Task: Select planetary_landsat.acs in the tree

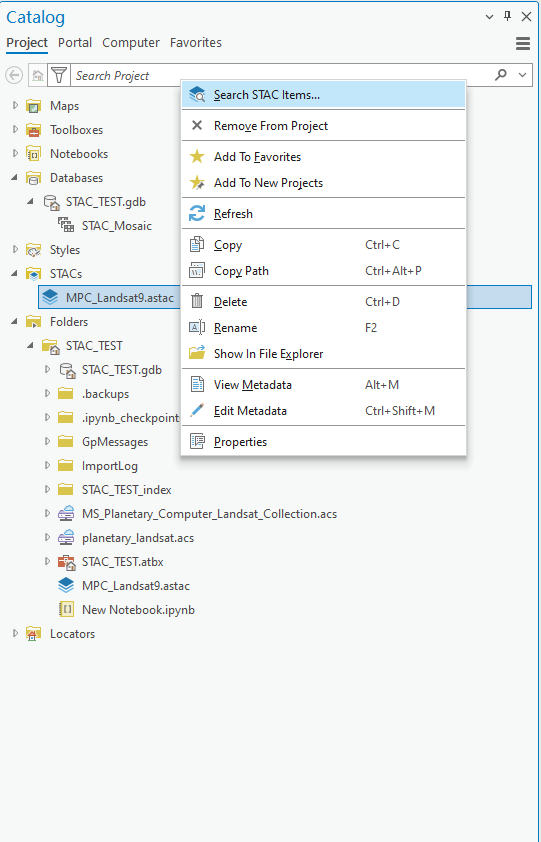Action: 138,538
